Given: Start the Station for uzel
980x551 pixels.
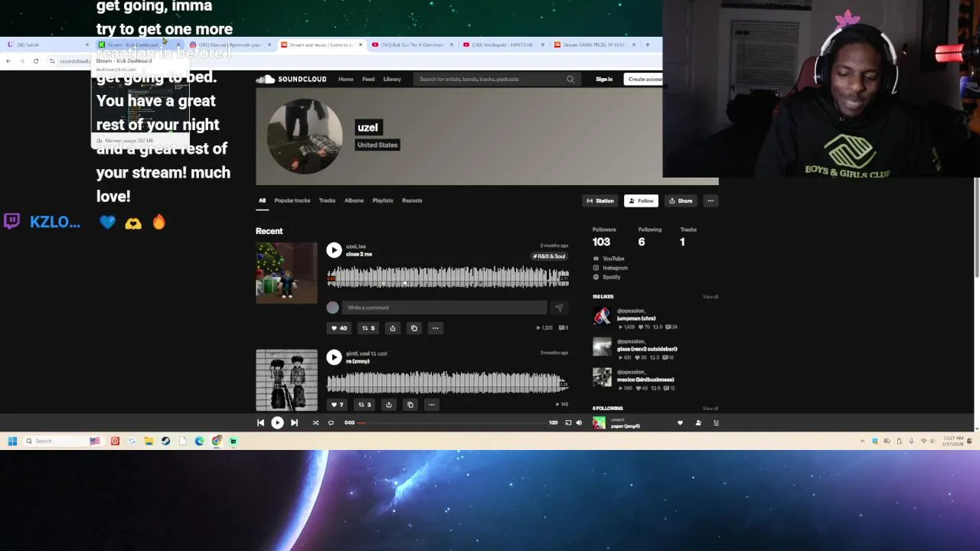Looking at the screenshot, I should pyautogui.click(x=600, y=201).
